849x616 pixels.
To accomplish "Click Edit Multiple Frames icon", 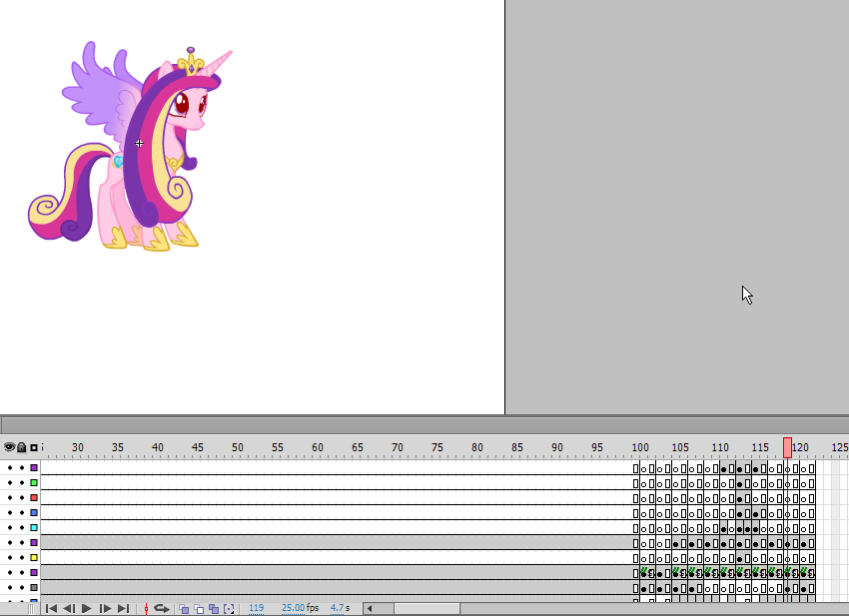I will pyautogui.click(x=214, y=608).
